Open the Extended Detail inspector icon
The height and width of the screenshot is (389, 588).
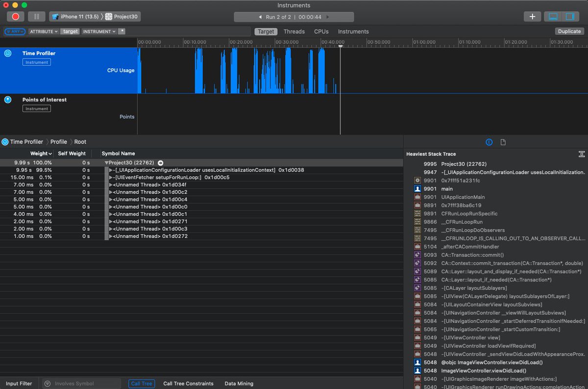coord(489,142)
